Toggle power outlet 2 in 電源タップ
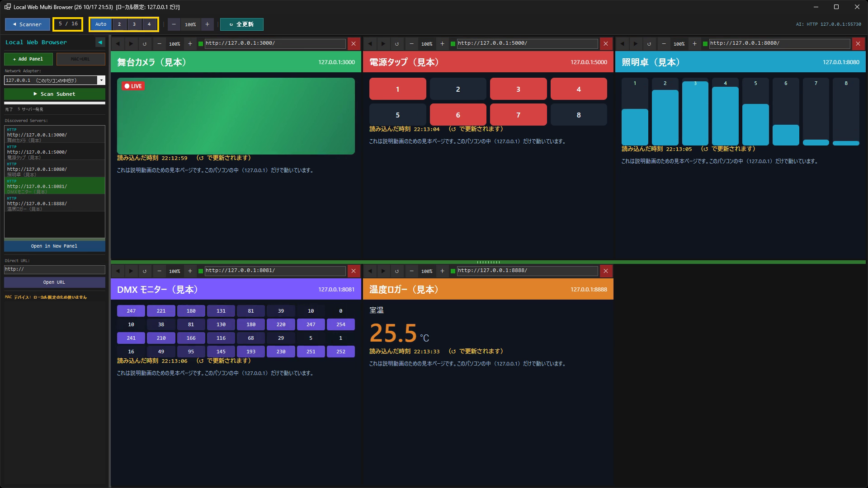868x488 pixels. (x=458, y=89)
